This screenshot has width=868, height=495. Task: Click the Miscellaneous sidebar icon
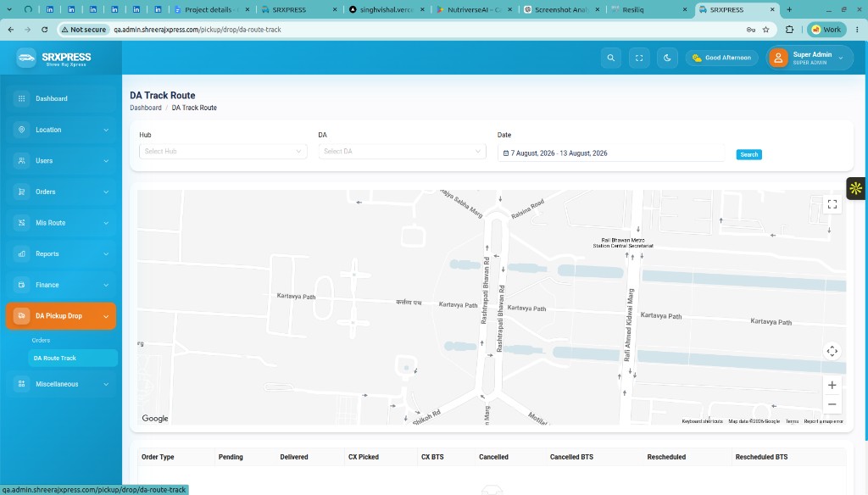(21, 384)
